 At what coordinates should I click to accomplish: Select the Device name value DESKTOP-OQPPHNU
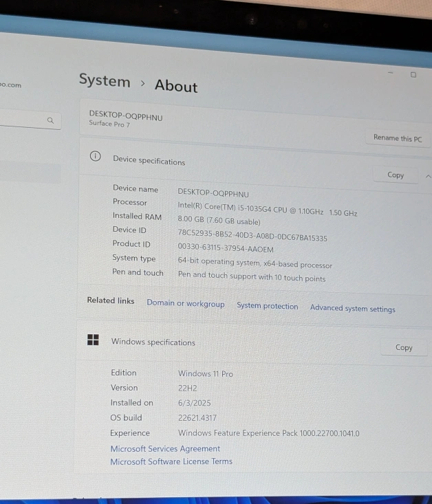(x=213, y=193)
